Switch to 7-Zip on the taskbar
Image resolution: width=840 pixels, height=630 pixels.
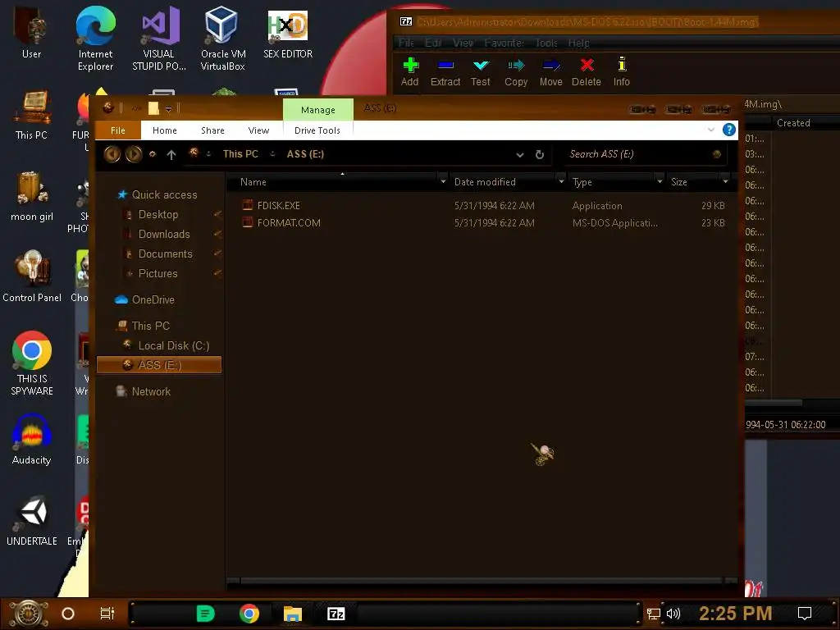(x=336, y=614)
